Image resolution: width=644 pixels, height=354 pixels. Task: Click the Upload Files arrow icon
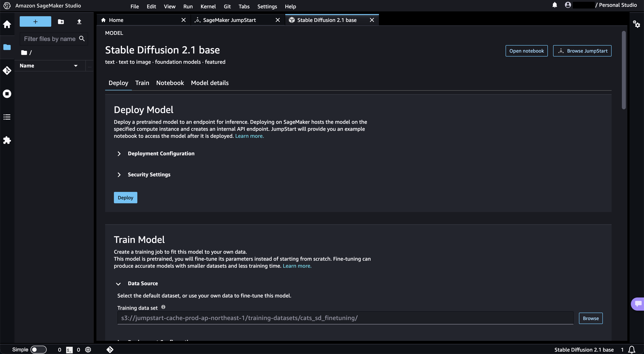pyautogui.click(x=79, y=22)
